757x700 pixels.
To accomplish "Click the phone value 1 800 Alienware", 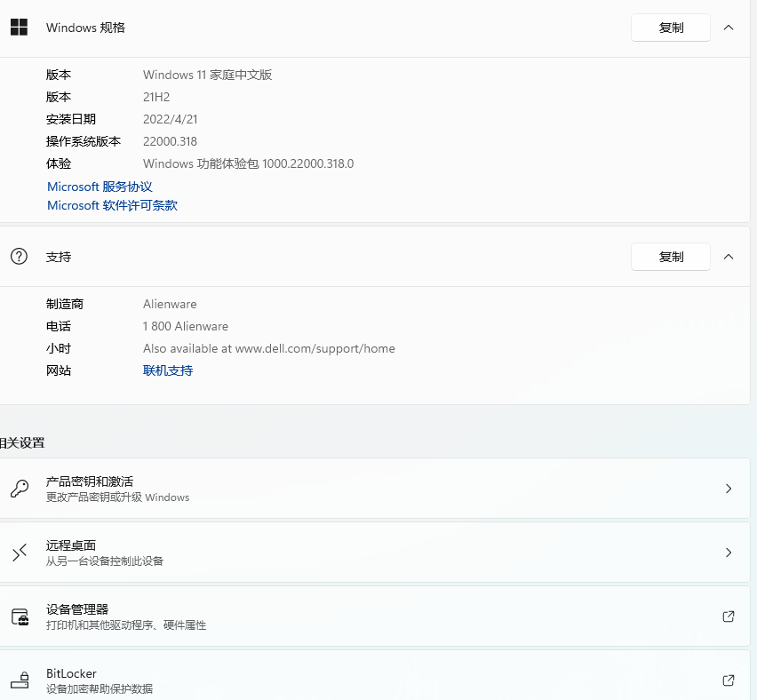I will (x=186, y=326).
